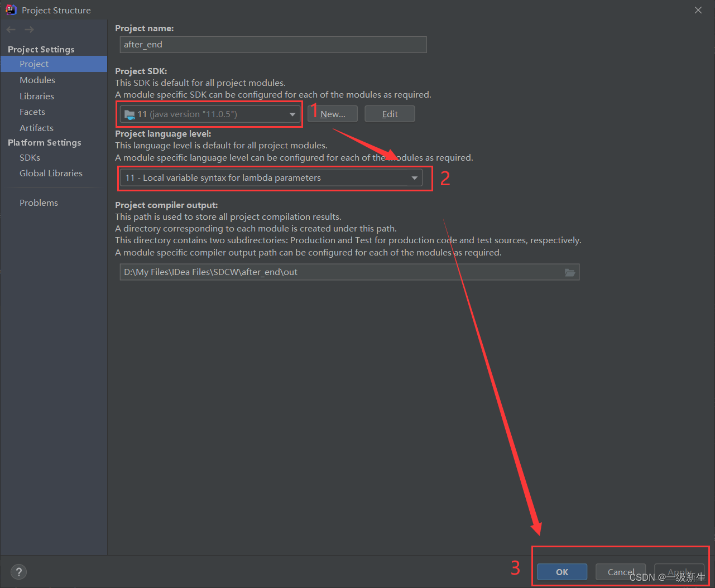Click the Project compiler output label

pos(166,205)
